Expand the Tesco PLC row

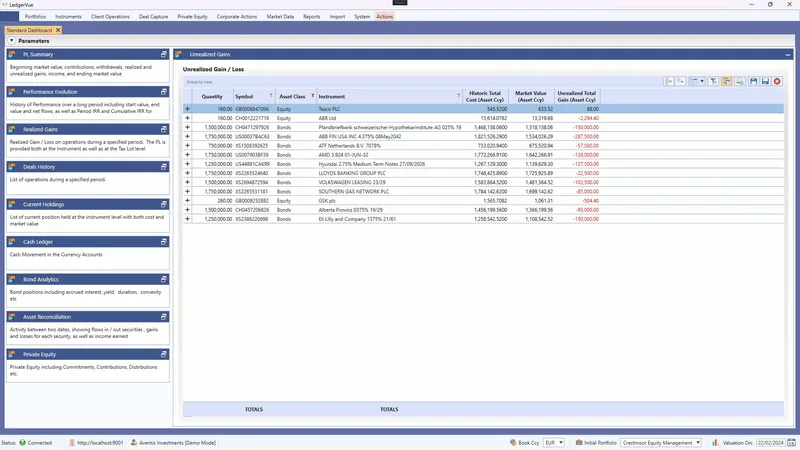click(187, 109)
